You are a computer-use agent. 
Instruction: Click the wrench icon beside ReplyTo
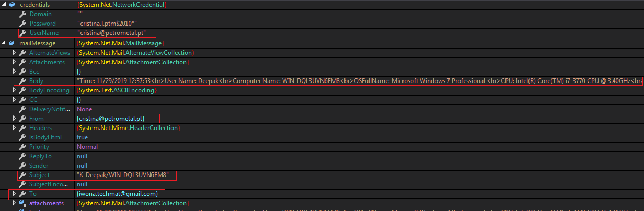click(x=22, y=156)
